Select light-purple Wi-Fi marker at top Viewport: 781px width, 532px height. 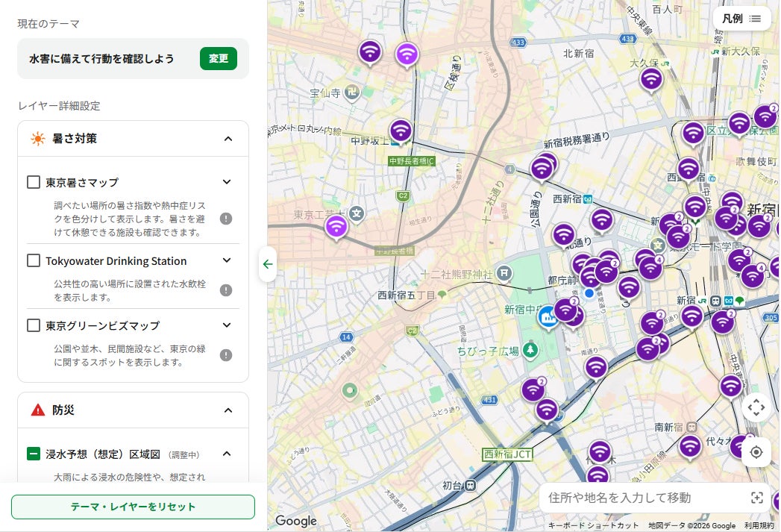[x=407, y=53]
